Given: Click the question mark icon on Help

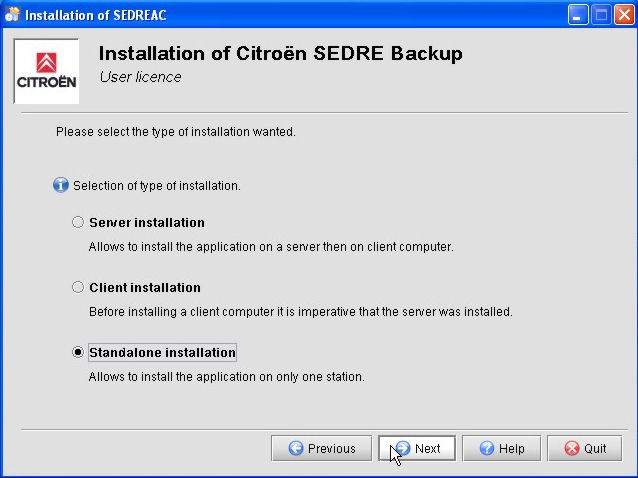Looking at the screenshot, I should coord(485,449).
